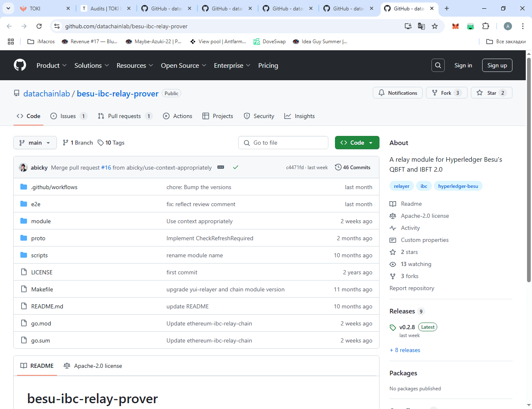Bookmark this page with the star icon

click(x=435, y=26)
